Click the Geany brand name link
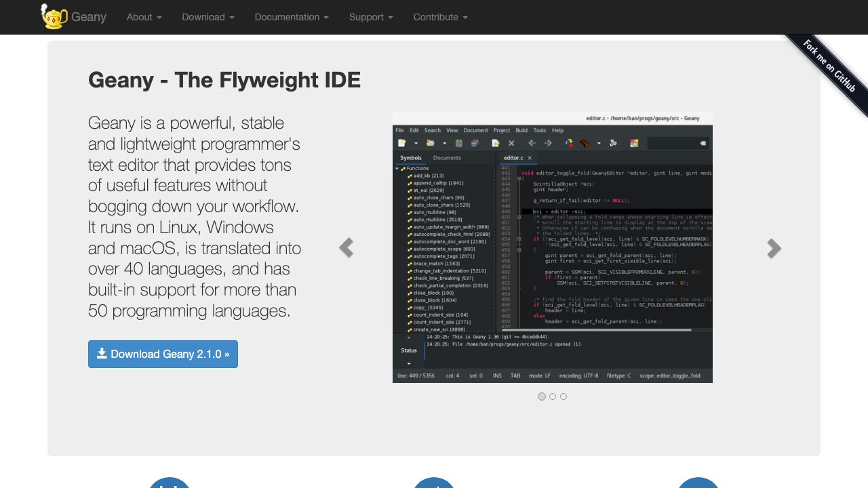 click(x=89, y=17)
